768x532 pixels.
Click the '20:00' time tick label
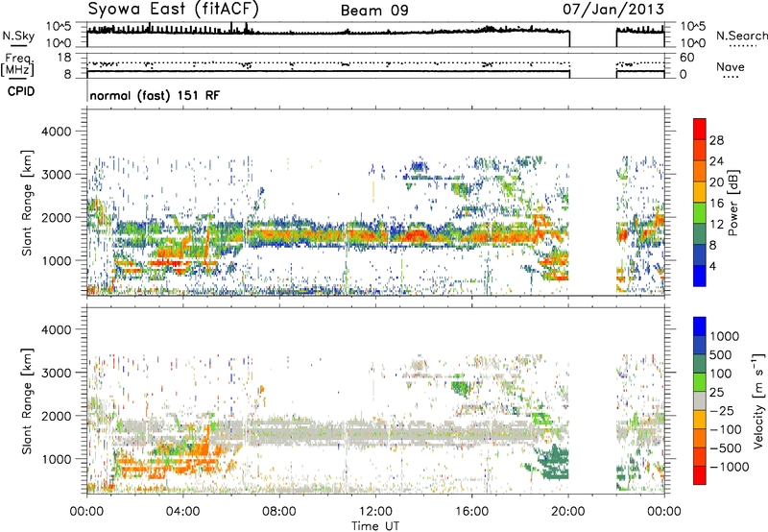[x=568, y=512]
